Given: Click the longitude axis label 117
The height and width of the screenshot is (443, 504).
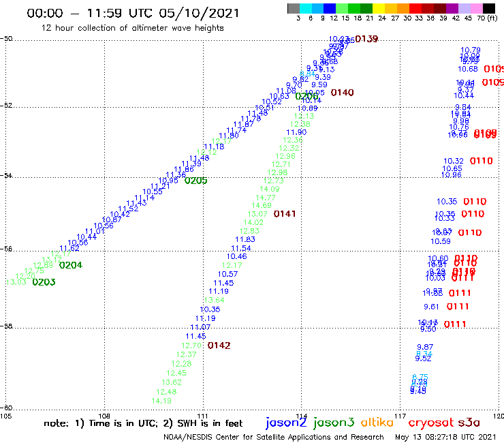Looking at the screenshot, I should pyautogui.click(x=400, y=416).
